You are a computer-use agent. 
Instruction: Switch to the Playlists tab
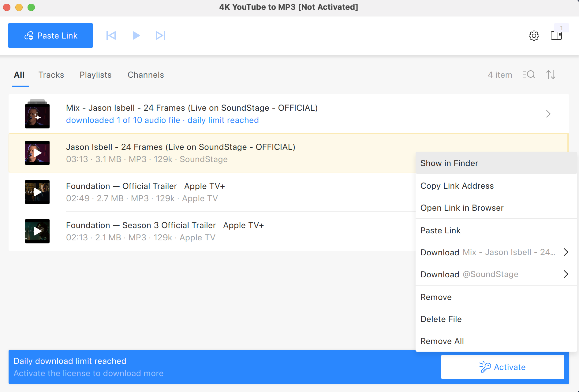(x=95, y=75)
